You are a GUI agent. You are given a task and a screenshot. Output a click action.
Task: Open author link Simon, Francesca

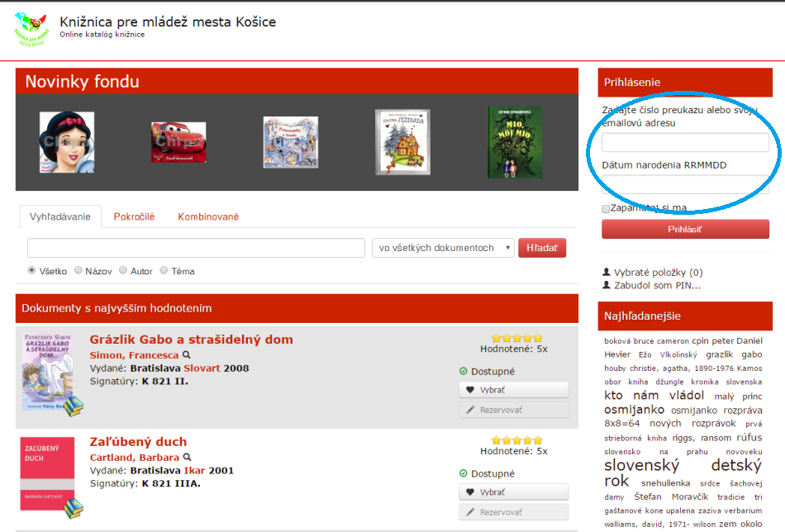(x=134, y=355)
